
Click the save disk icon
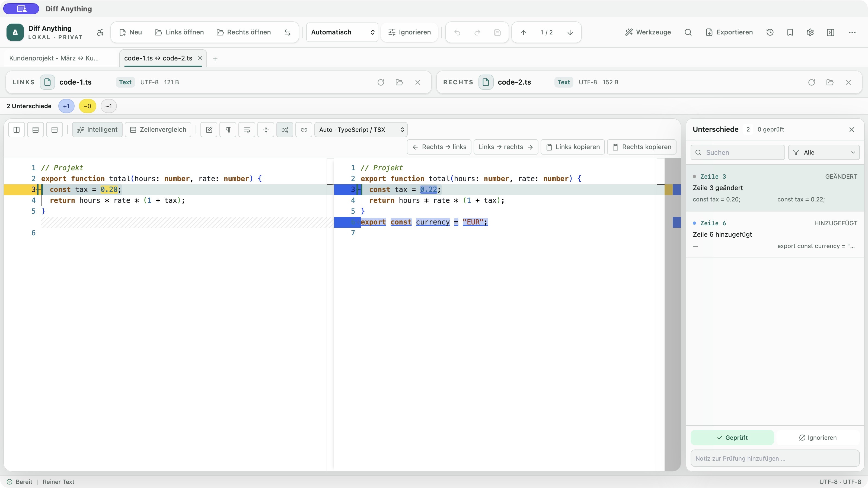coord(497,32)
